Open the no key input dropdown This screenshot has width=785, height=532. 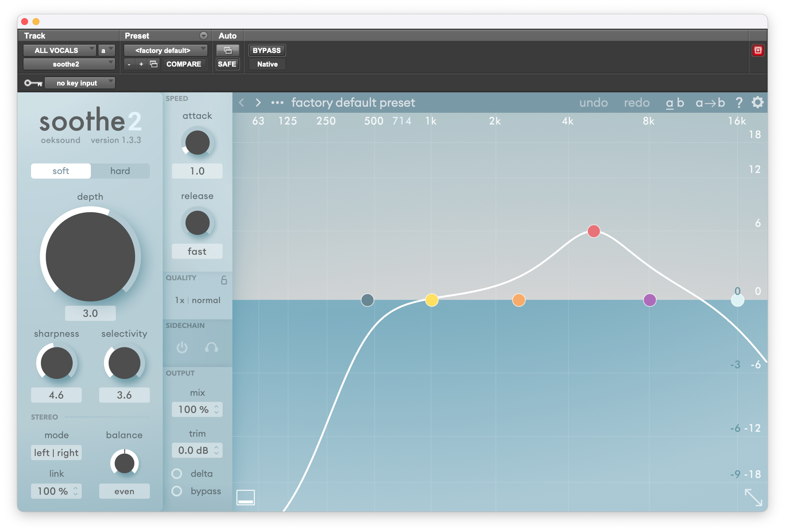(79, 83)
